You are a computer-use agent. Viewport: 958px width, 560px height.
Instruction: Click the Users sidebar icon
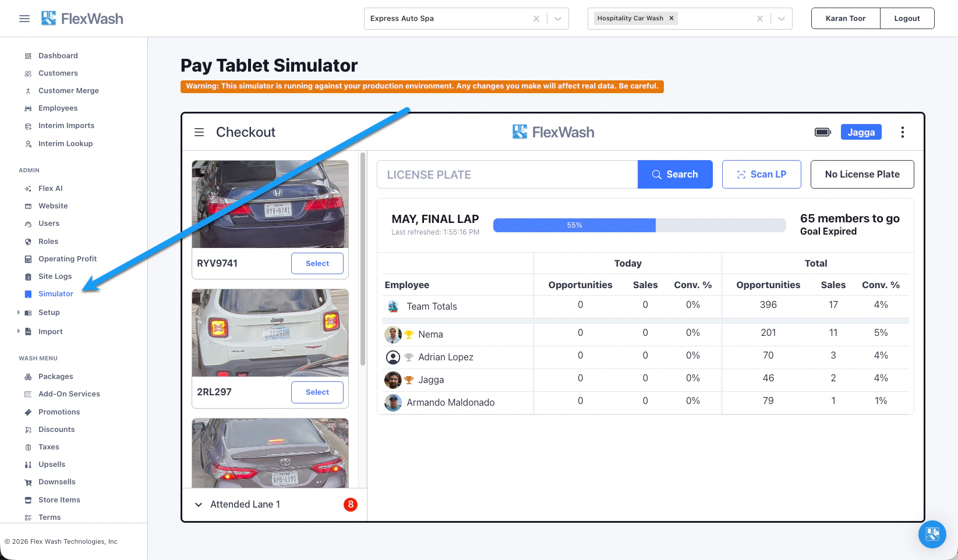[28, 224]
